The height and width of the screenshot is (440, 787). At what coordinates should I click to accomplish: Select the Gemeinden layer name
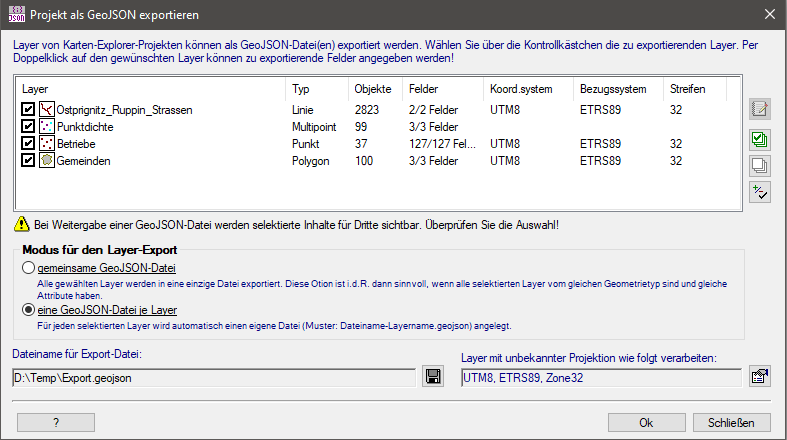(x=83, y=161)
